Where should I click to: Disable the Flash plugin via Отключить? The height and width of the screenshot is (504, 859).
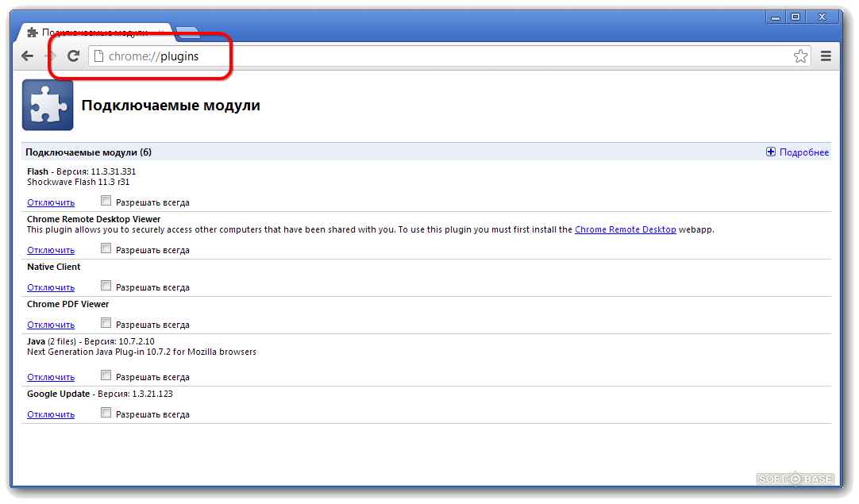[50, 202]
